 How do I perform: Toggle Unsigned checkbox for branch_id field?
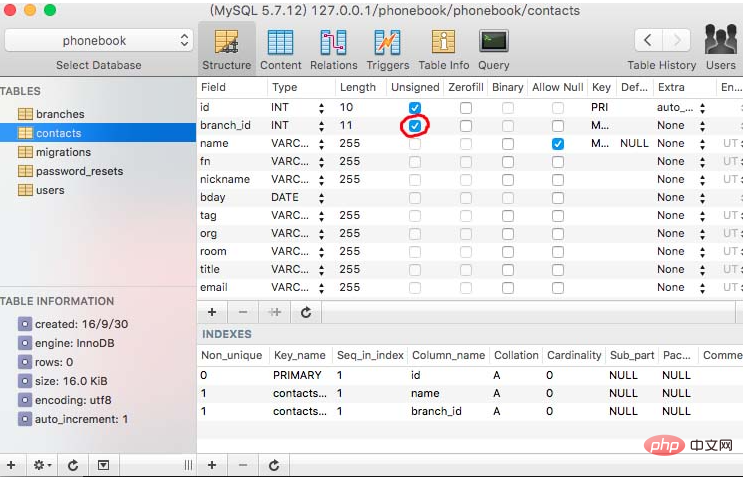point(415,126)
